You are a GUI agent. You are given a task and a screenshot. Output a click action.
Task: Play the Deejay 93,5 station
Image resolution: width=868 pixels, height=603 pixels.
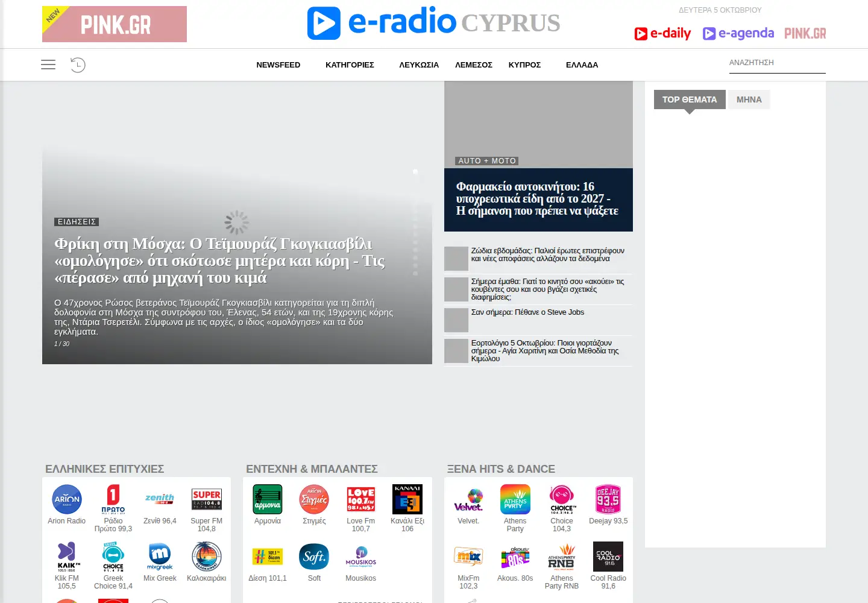pyautogui.click(x=608, y=505)
